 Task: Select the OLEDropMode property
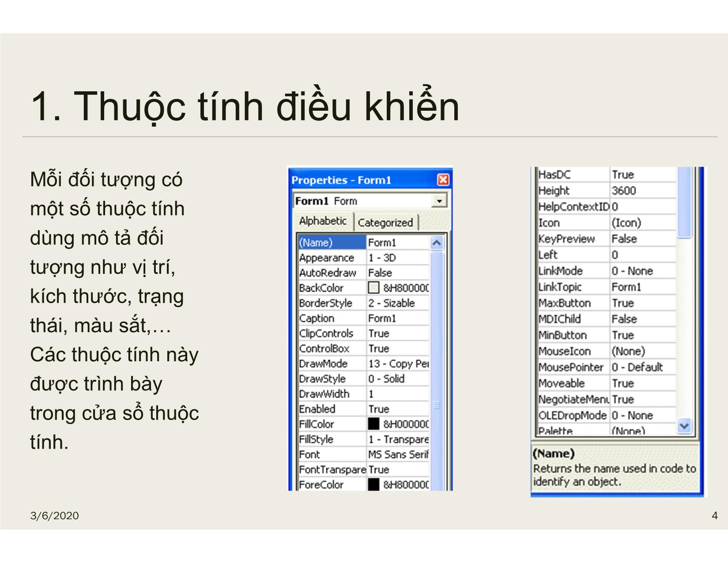(x=573, y=416)
